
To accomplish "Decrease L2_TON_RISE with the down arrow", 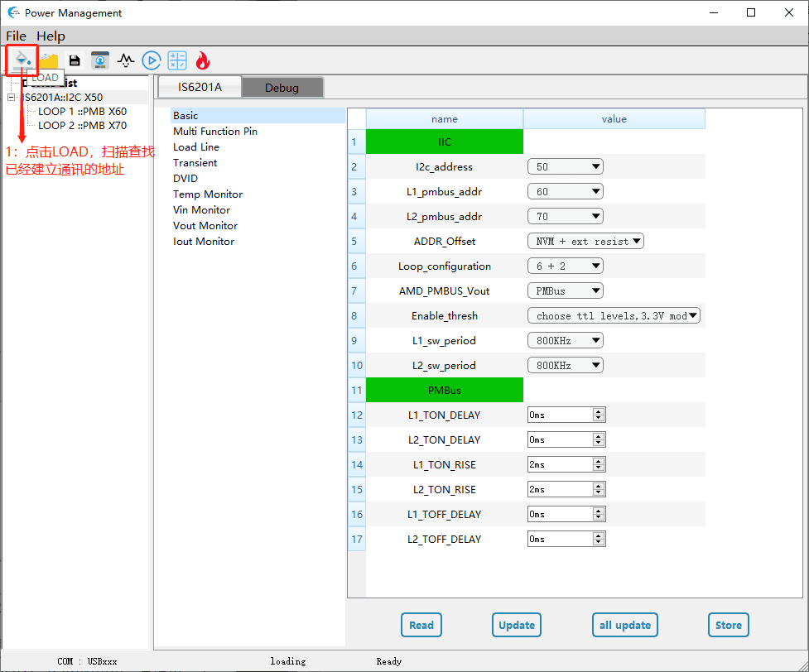I will pyautogui.click(x=599, y=493).
